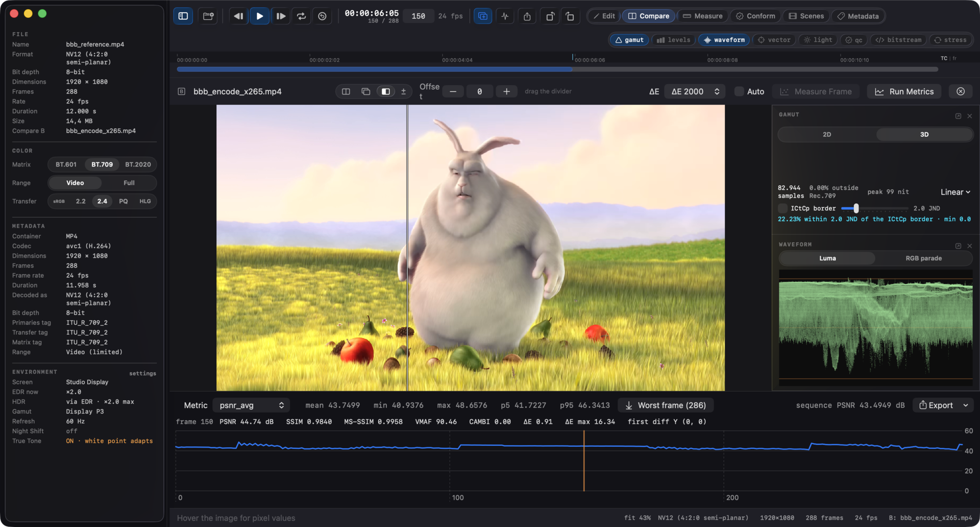Open environment settings link

coord(142,373)
